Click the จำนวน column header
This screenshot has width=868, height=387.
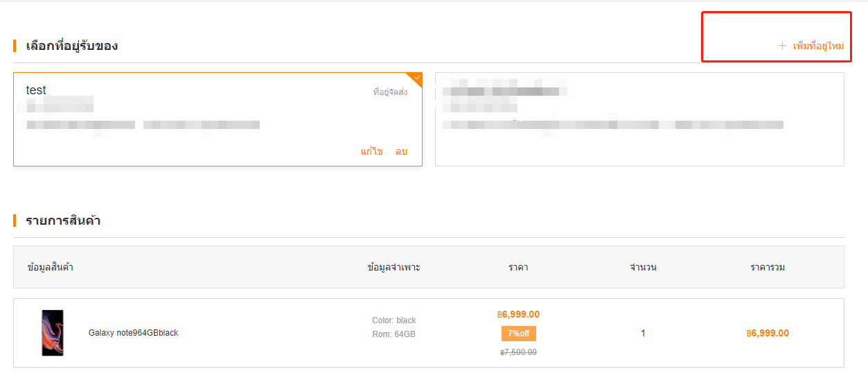click(643, 267)
